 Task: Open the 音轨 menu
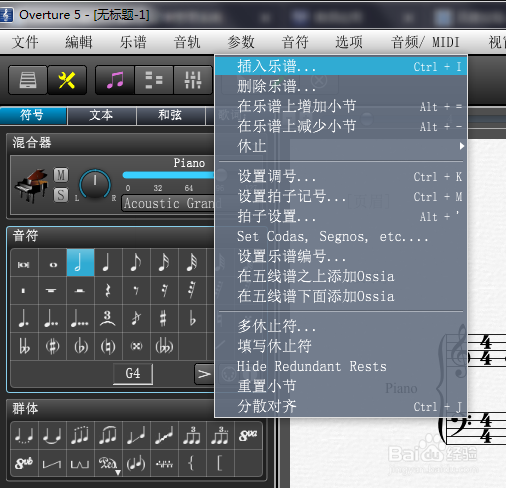pyautogui.click(x=187, y=42)
